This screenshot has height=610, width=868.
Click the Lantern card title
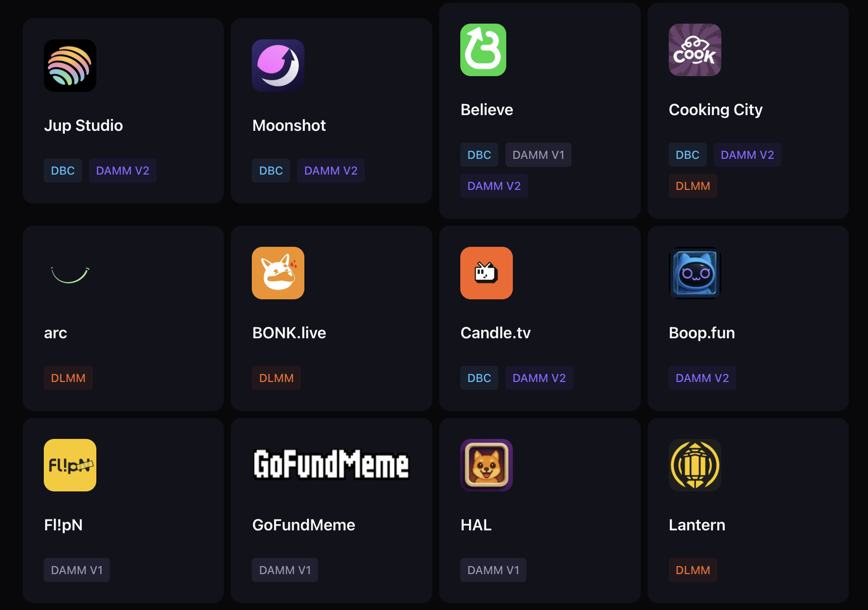pos(697,525)
